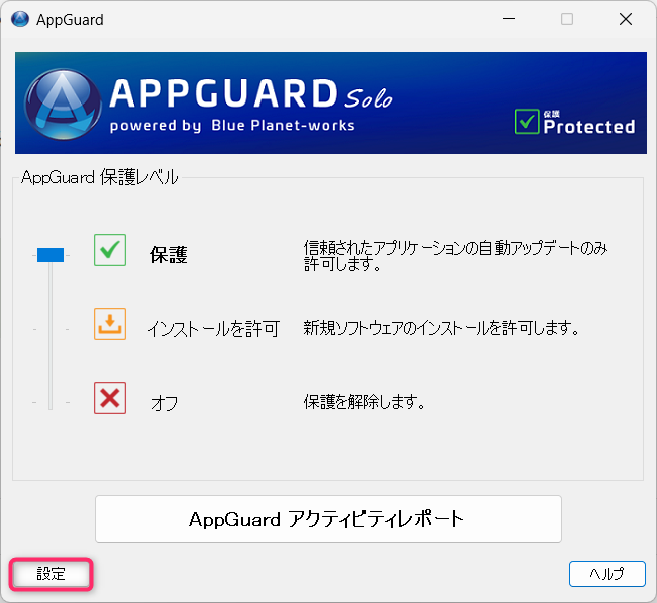Click the green Protected status checkmark
Image resolution: width=657 pixels, height=603 pixels.
click(x=527, y=122)
